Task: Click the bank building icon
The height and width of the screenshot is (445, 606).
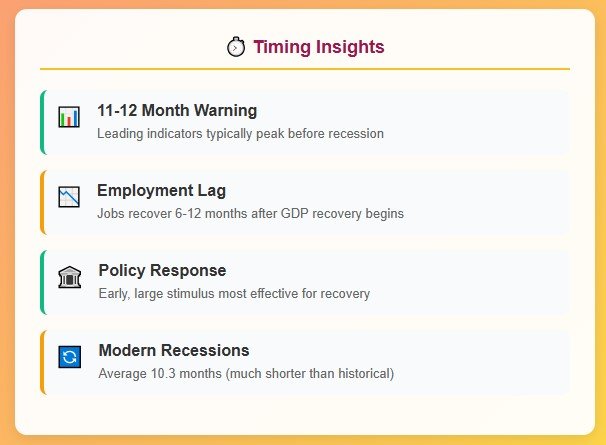Action: point(70,277)
